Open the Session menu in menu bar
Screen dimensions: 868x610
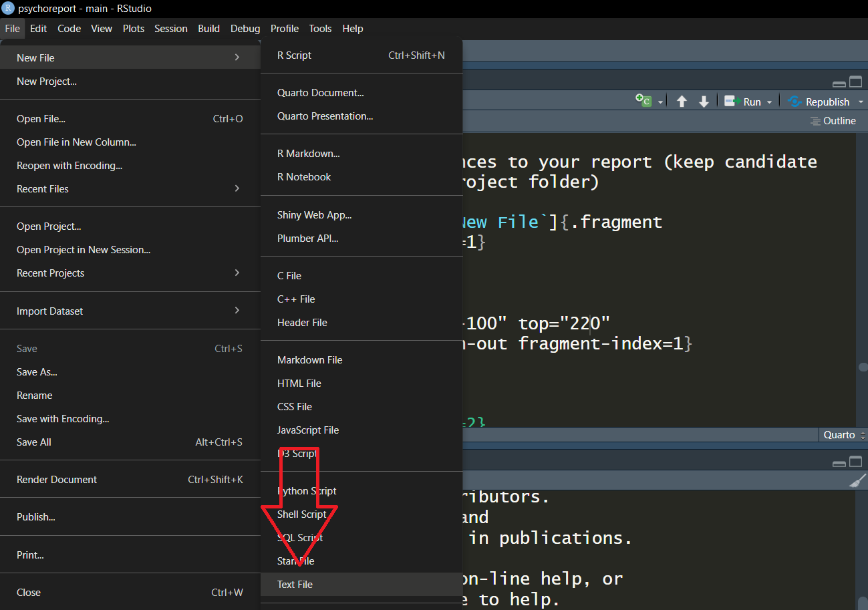170,29
